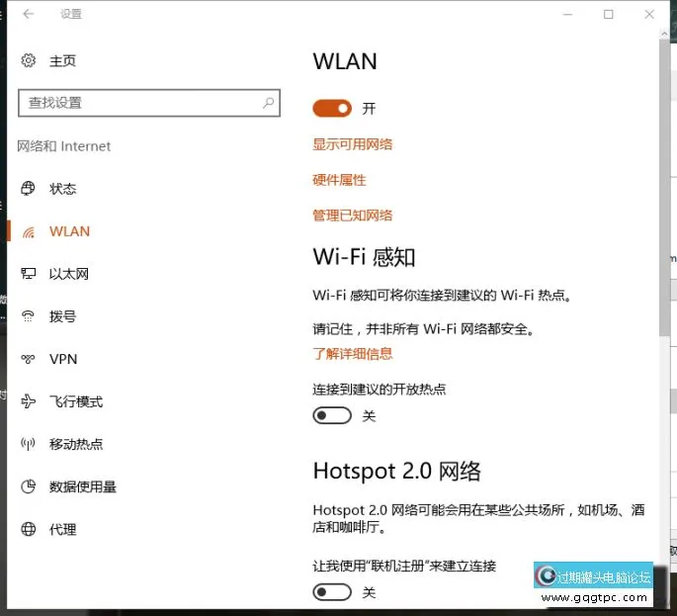This screenshot has width=677, height=616.
Task: Click the 以太网 monitor icon
Action: [x=29, y=274]
